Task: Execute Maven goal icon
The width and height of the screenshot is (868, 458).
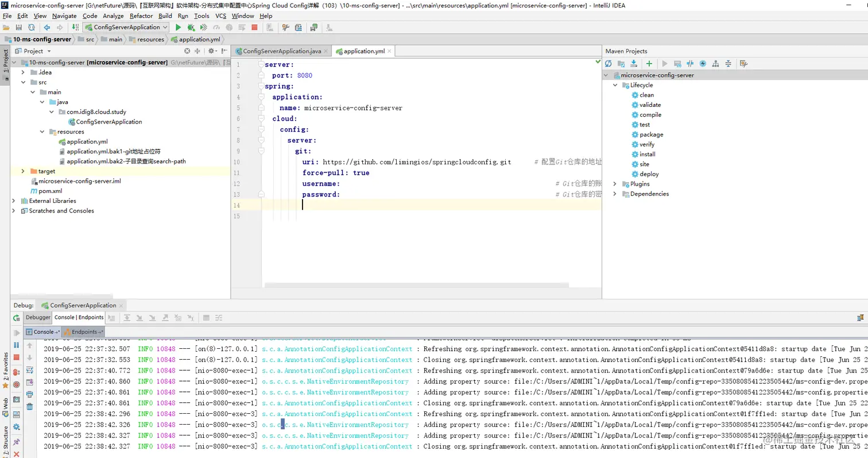Action: point(677,64)
